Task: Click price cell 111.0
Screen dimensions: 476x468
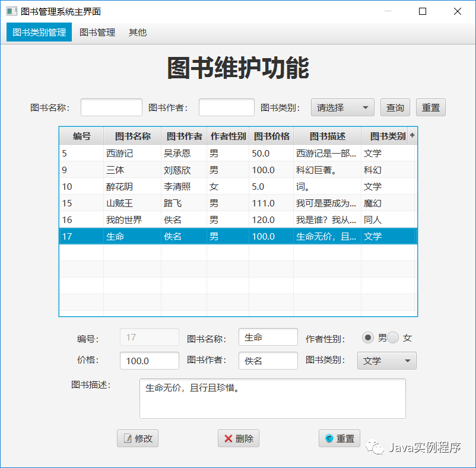Action: click(x=271, y=203)
